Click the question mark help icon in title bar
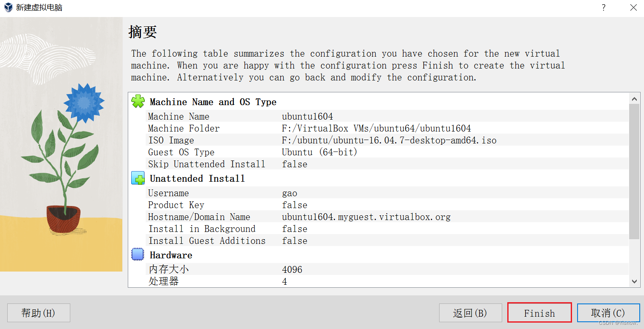Viewport: 644px width, 329px height. (604, 8)
